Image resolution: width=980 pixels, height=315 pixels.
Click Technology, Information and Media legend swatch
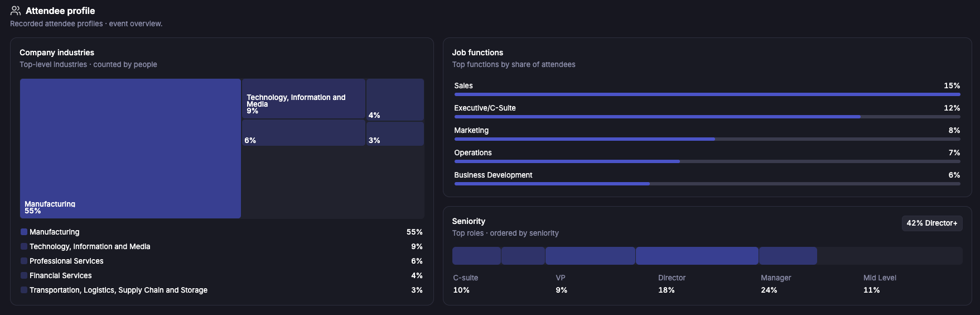click(x=24, y=246)
